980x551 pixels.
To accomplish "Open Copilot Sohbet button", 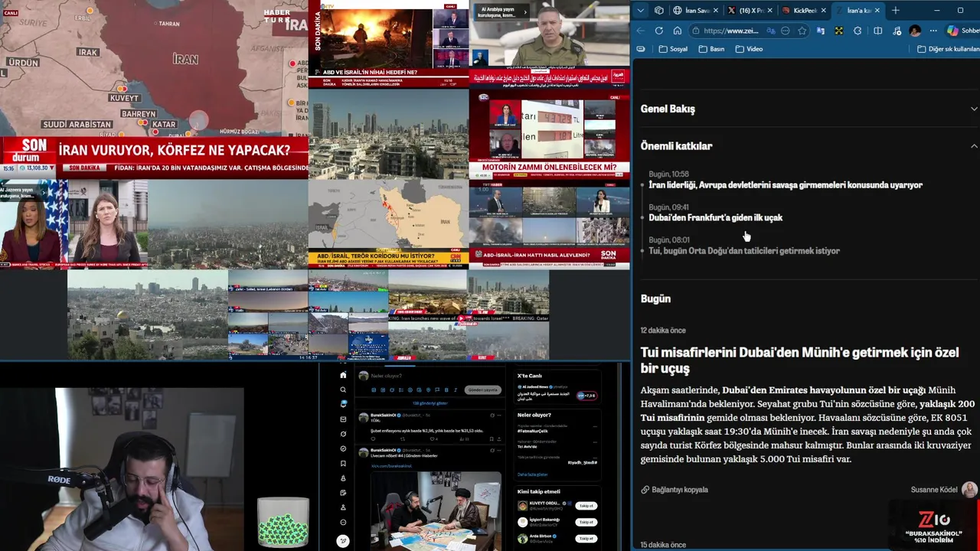I will coord(963,31).
